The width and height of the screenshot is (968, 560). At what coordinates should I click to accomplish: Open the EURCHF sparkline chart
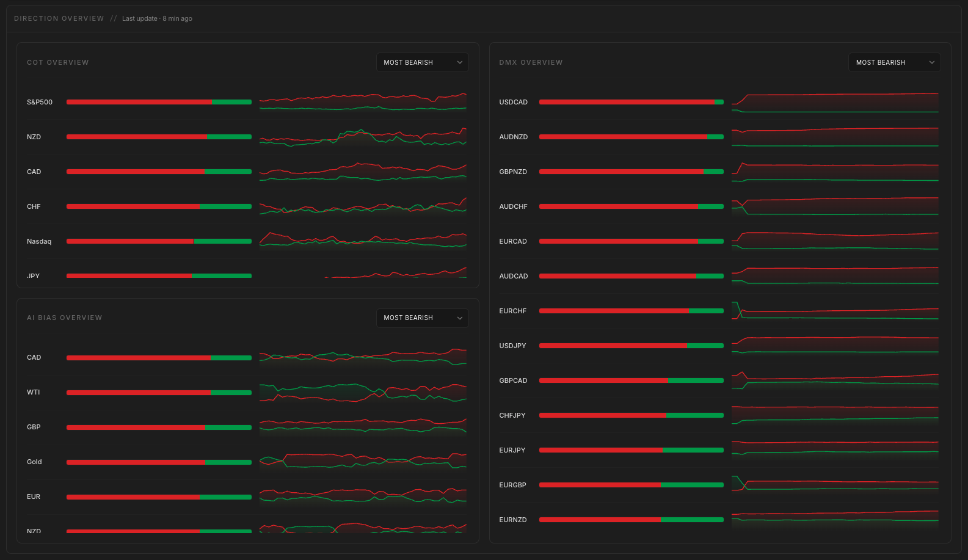(835, 311)
